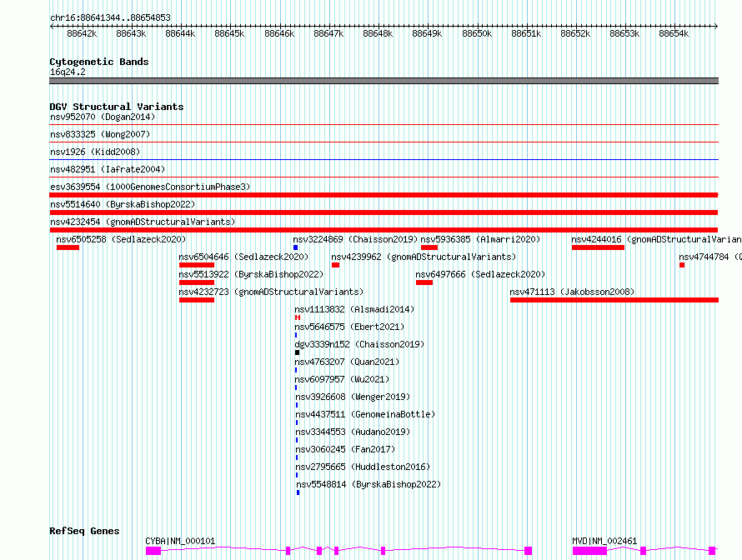Click nsv4232723 (gnomADStructuralVariants) label
742x560 pixels.
(271, 292)
